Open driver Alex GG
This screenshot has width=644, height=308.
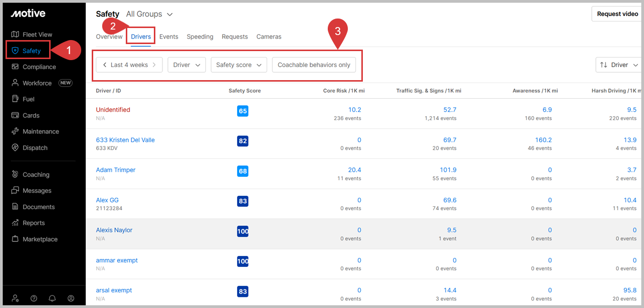point(107,200)
